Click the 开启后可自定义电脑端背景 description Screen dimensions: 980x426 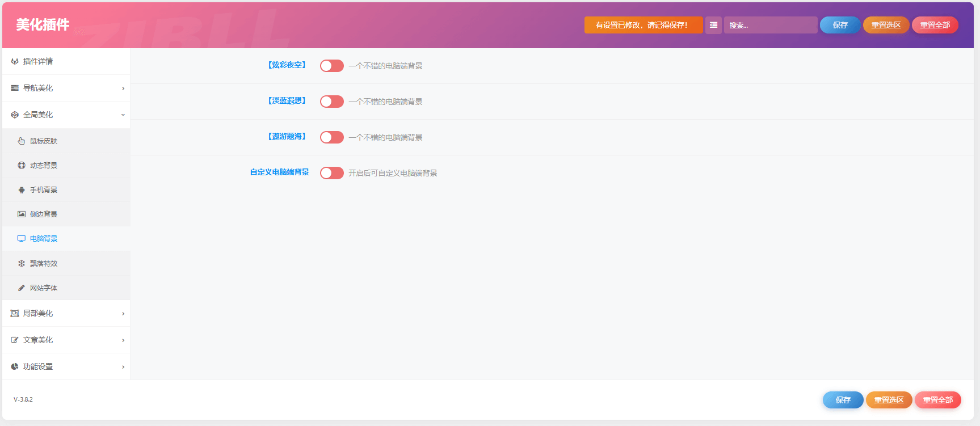(393, 173)
